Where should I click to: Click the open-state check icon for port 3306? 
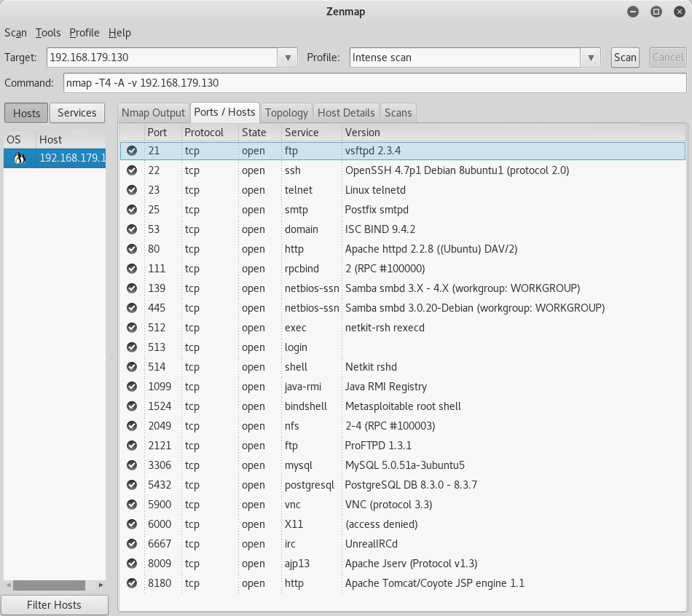(132, 465)
